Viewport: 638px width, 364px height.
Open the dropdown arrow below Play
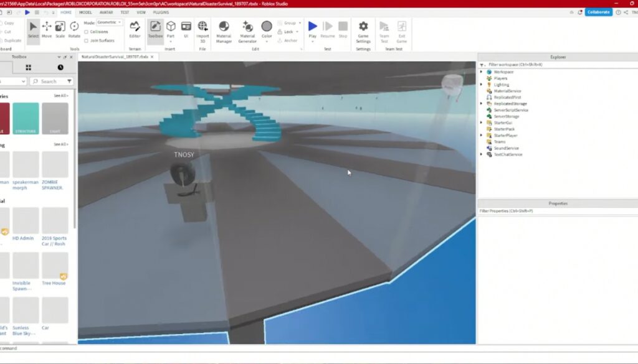[313, 42]
